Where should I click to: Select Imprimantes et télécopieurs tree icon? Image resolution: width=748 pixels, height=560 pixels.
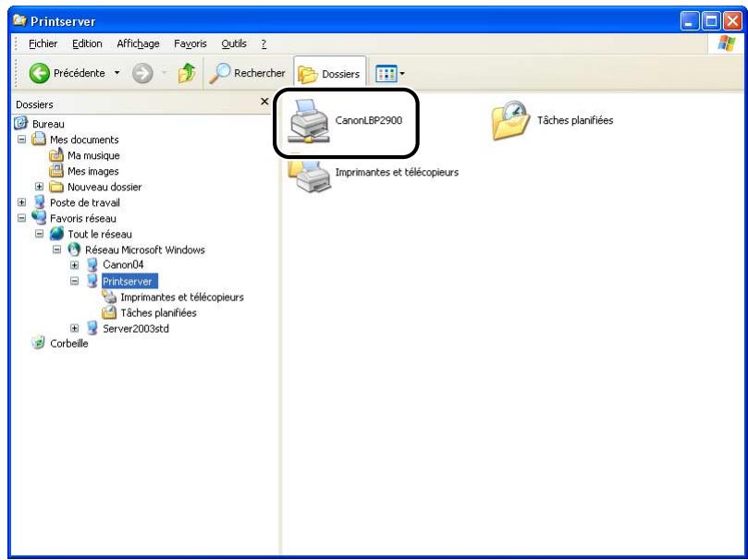109,297
